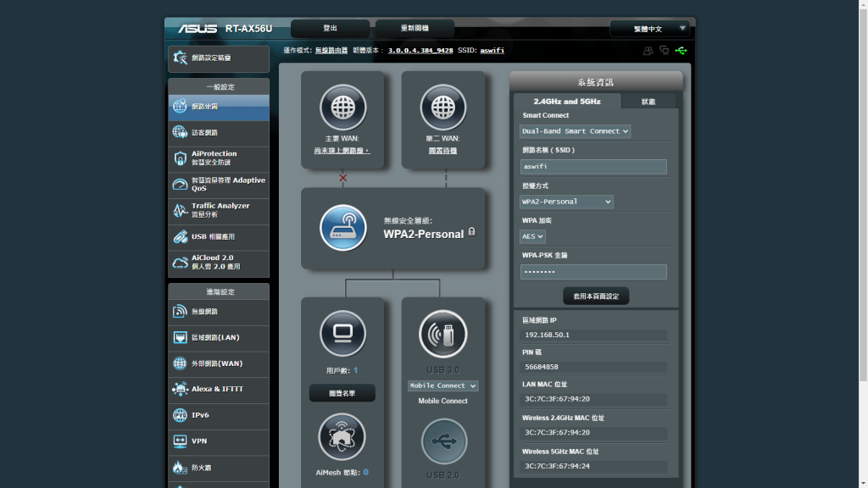Open the WPA2-Personal authentication dropdown
The image size is (868, 488).
coord(566,202)
